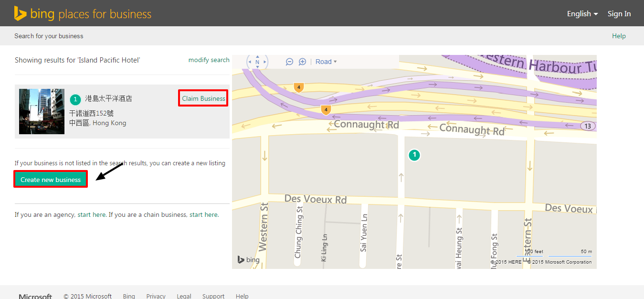Open the Legal footer link
Screen dimensions: 644x299
pos(184,296)
